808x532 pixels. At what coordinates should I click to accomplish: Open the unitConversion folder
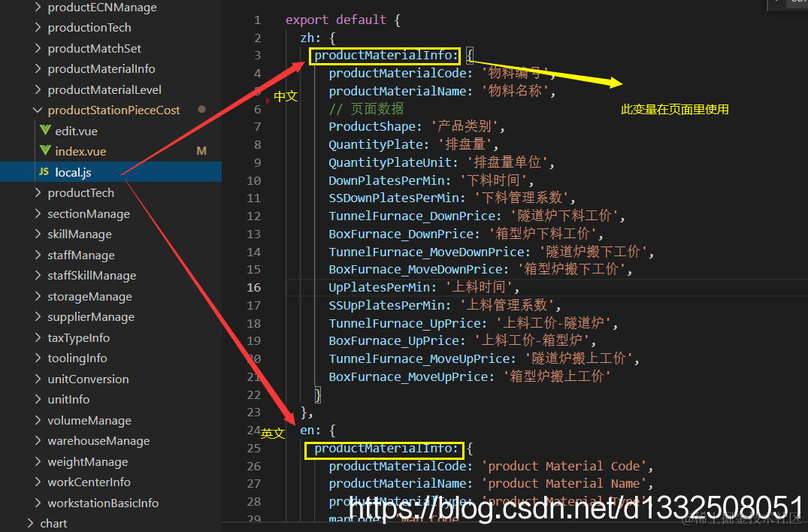(88, 379)
